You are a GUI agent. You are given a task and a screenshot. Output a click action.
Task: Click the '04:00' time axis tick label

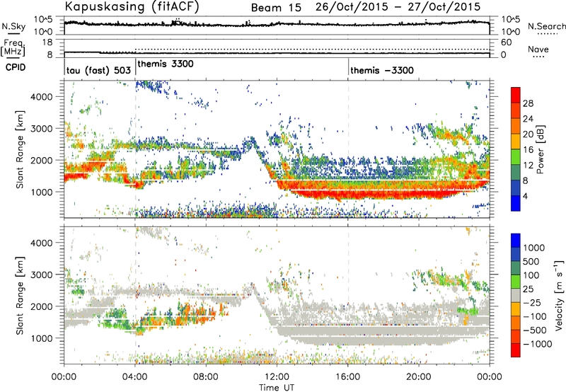[135, 377]
